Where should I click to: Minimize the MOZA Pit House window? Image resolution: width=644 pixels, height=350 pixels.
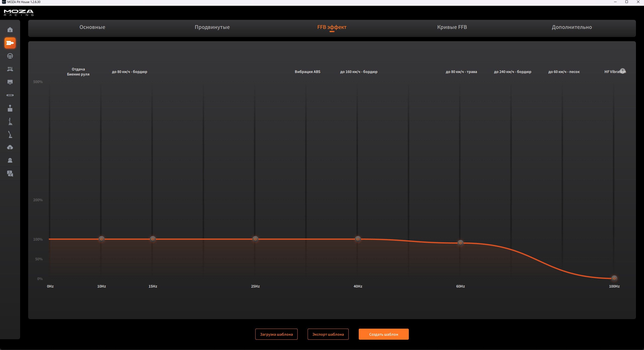615,2
